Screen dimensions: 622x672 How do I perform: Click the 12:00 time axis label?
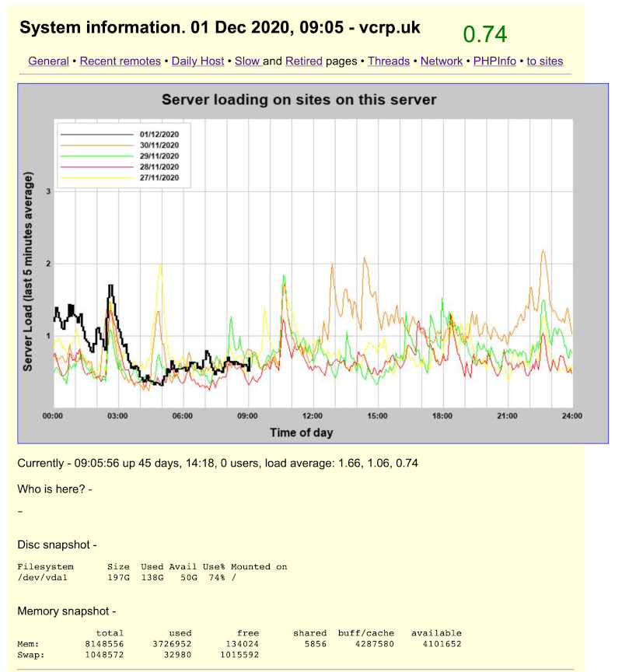pos(312,416)
